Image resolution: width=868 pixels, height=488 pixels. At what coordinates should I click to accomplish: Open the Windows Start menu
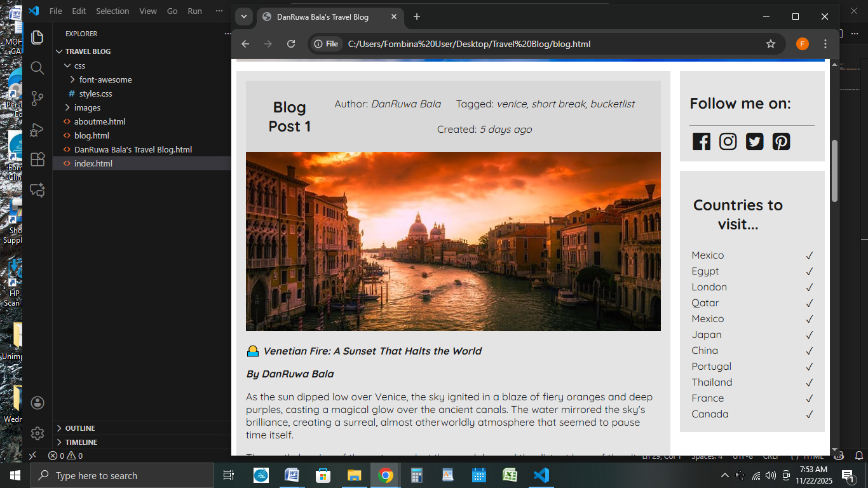15,475
